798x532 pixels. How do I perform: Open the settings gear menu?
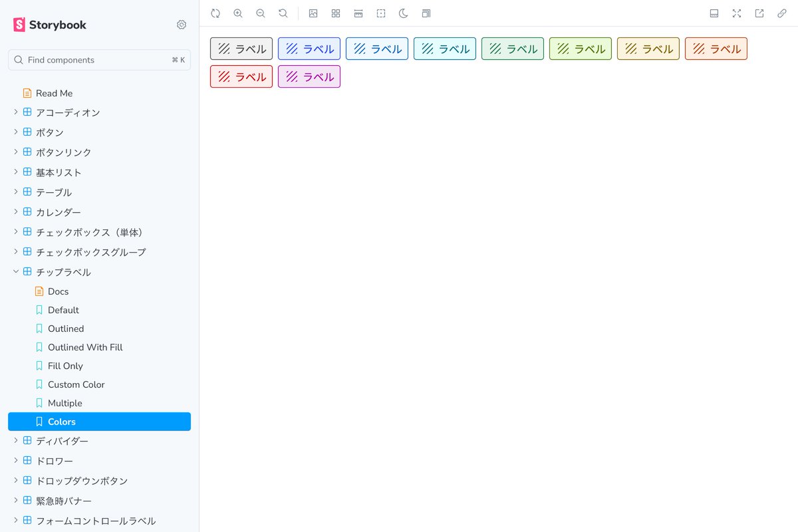point(182,25)
